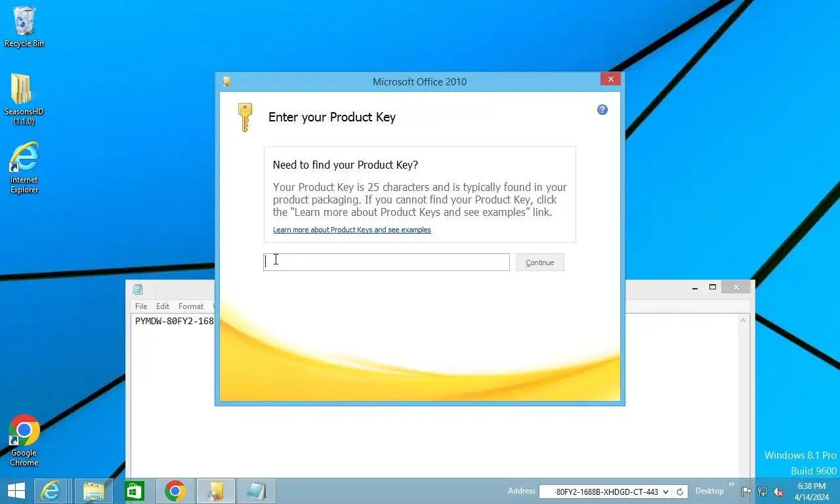Open the Windows Store taskbar icon
The height and width of the screenshot is (504, 840).
pyautogui.click(x=135, y=491)
